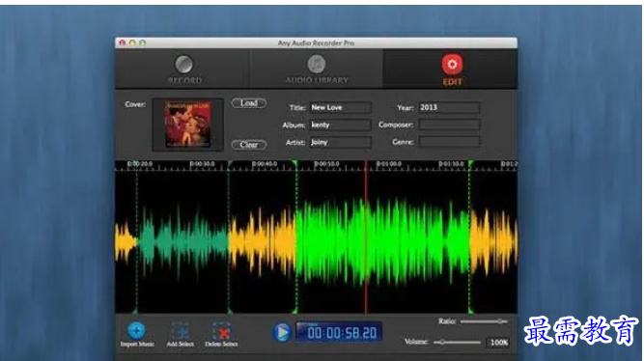Select the Edit tab
The image size is (644, 361).
point(451,69)
